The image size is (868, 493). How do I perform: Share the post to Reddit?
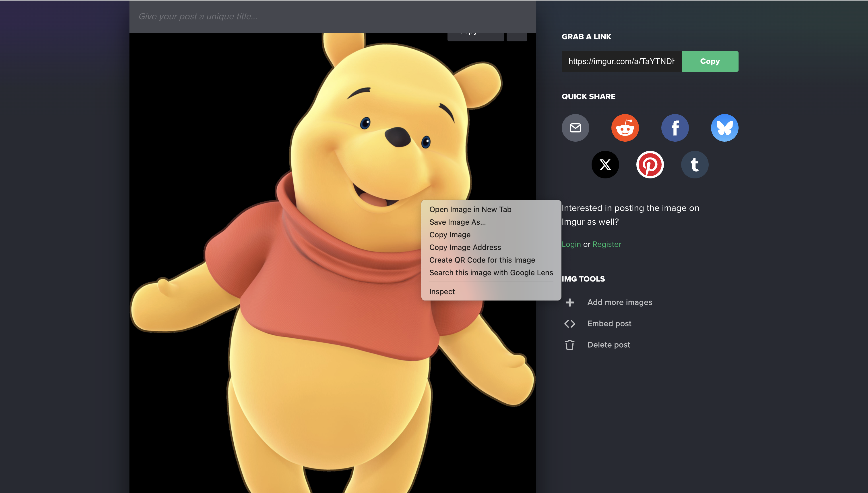click(625, 128)
